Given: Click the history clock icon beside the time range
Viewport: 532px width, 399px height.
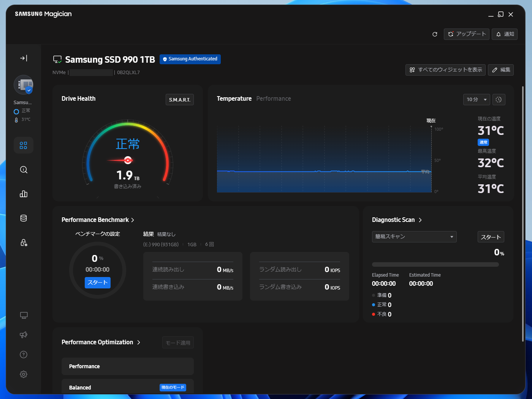Looking at the screenshot, I should tap(499, 100).
